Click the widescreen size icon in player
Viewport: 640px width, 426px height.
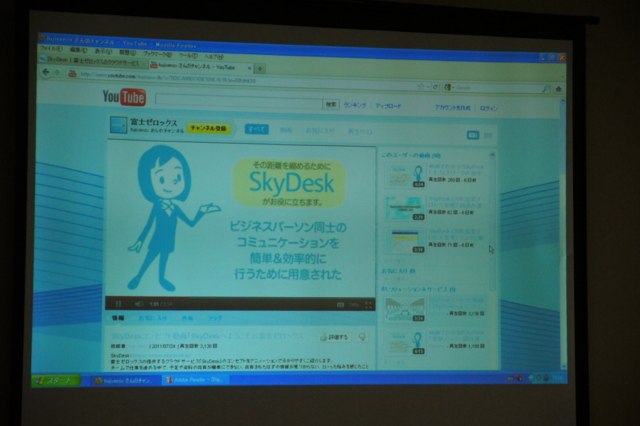pos(340,305)
